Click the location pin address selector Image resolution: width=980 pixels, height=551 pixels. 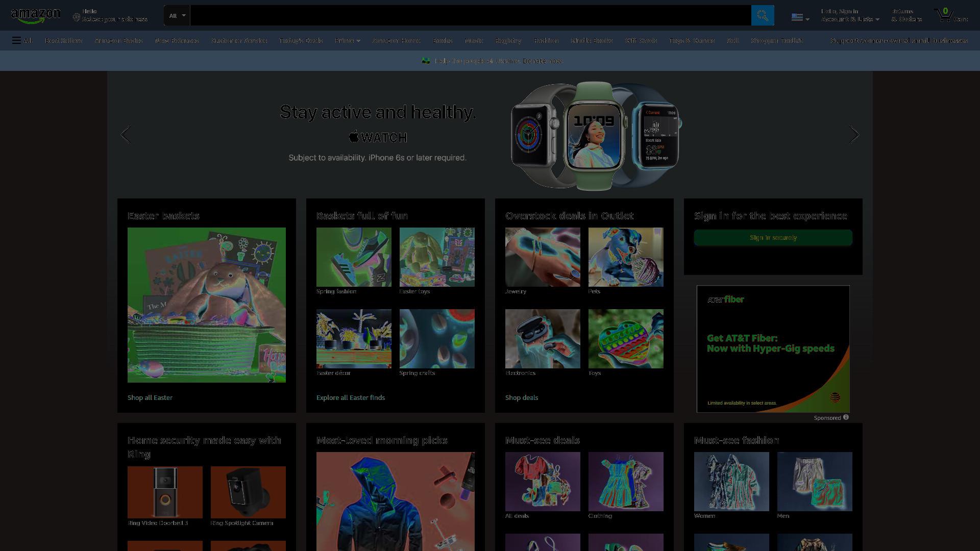coord(110,15)
